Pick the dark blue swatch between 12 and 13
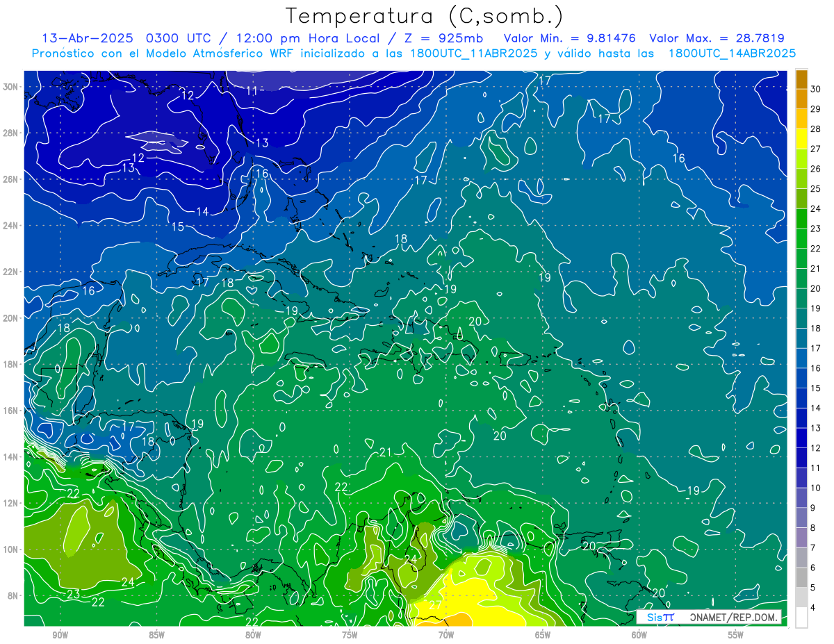This screenshot has width=834, height=644. (801, 438)
